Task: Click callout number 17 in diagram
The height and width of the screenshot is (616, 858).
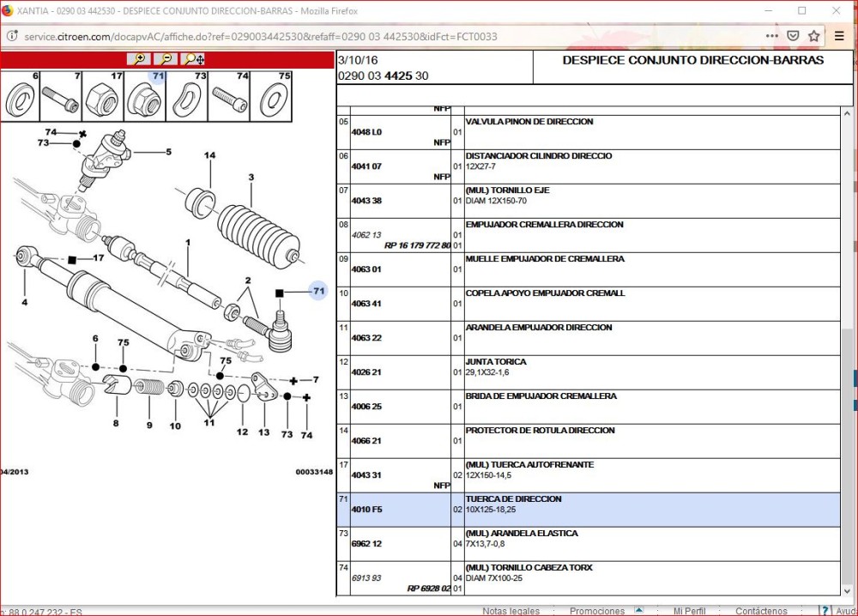Action: click(x=98, y=257)
